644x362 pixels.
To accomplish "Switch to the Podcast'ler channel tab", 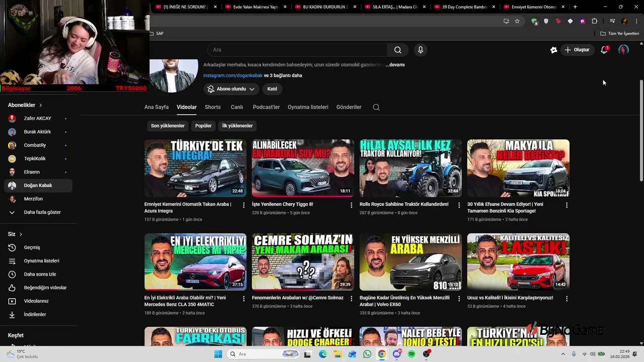I will [x=266, y=107].
